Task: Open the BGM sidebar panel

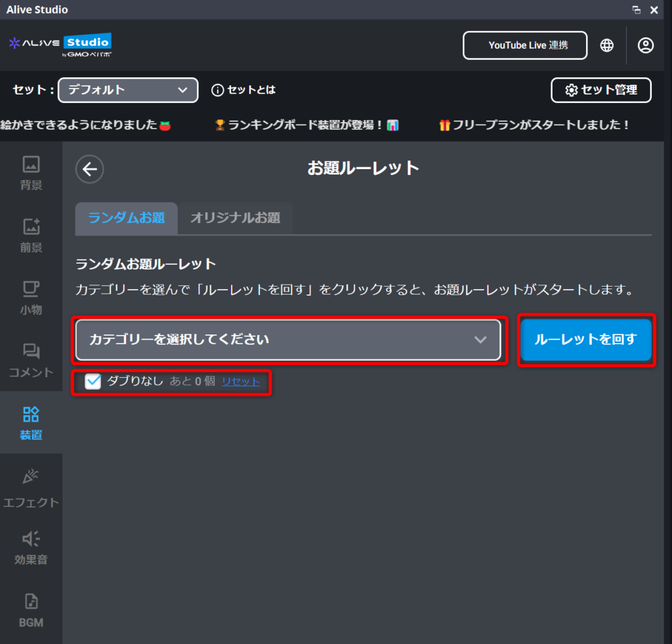Action: (x=31, y=610)
